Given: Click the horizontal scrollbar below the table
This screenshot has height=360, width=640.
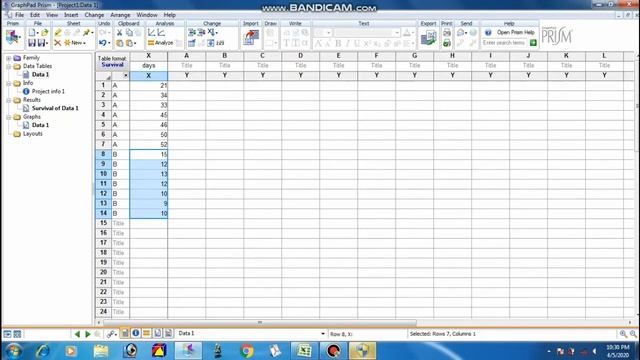Looking at the screenshot, I should 260,322.
